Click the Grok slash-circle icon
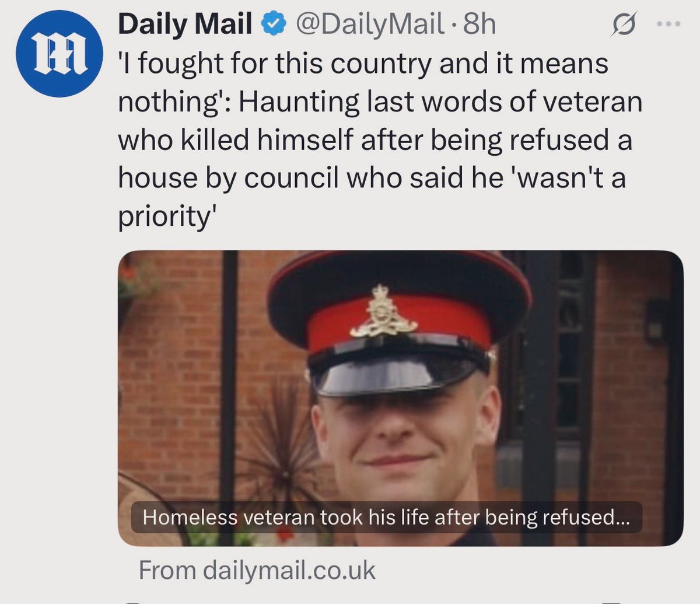The width and height of the screenshot is (700, 604). click(x=622, y=26)
